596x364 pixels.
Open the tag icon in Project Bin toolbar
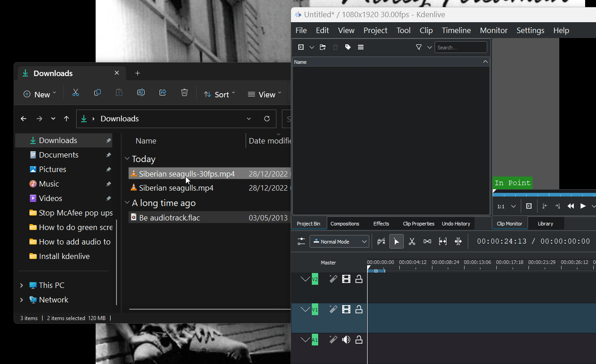348,47
